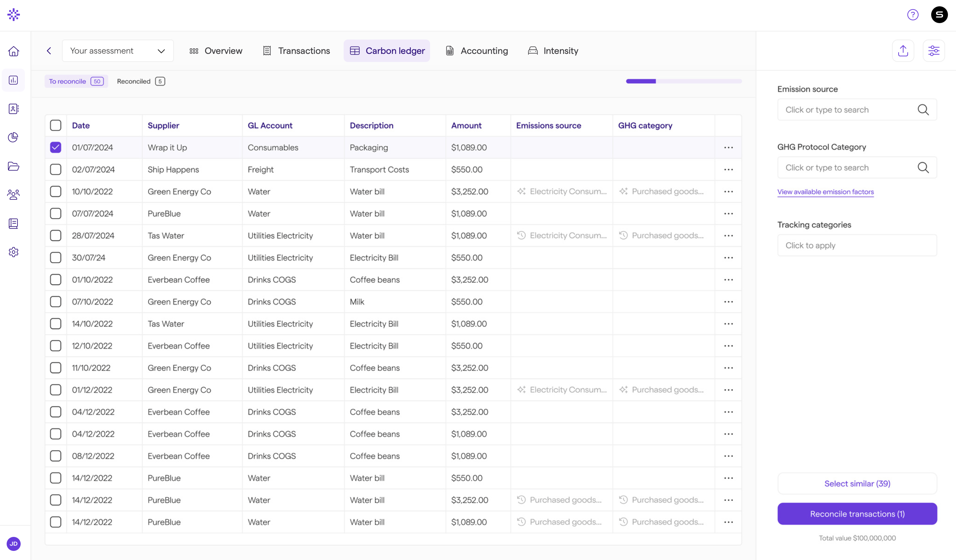Switch to the Transactions tab
This screenshot has width=956, height=560.
296,51
